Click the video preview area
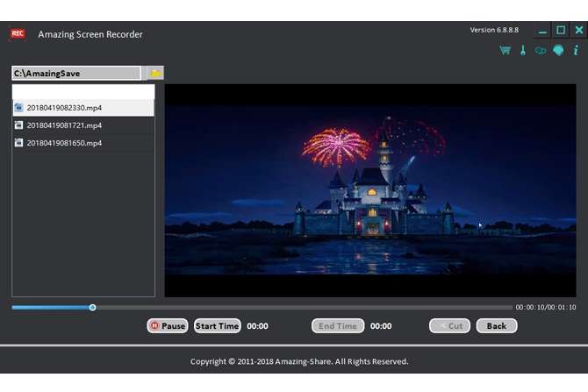The height and width of the screenshot is (392, 588). point(370,190)
